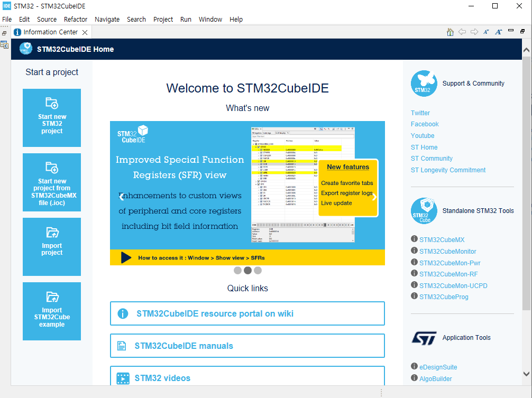Click the ST logo next to Application Tools
The height and width of the screenshot is (398, 532).
[424, 338]
